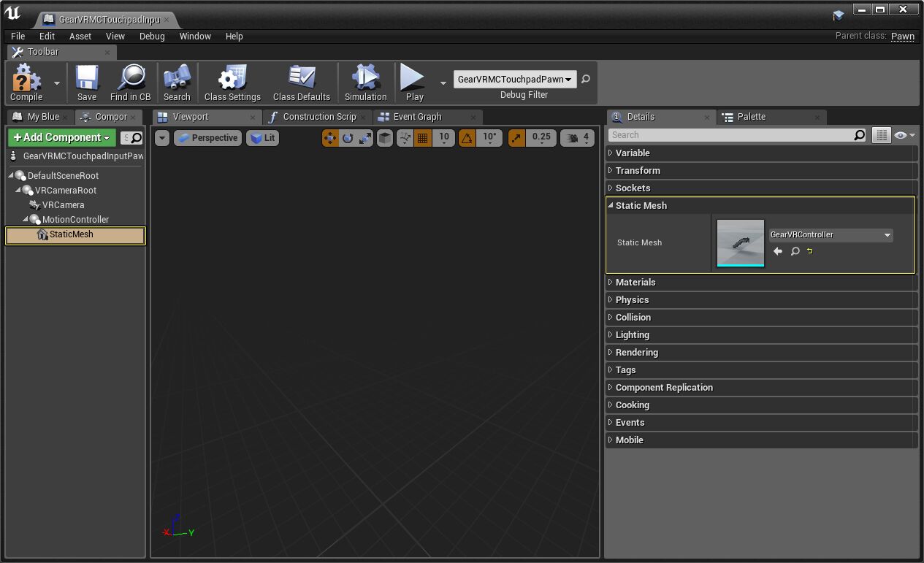The width and height of the screenshot is (924, 563).
Task: Open the Debug Filter dropdown
Action: pos(514,80)
